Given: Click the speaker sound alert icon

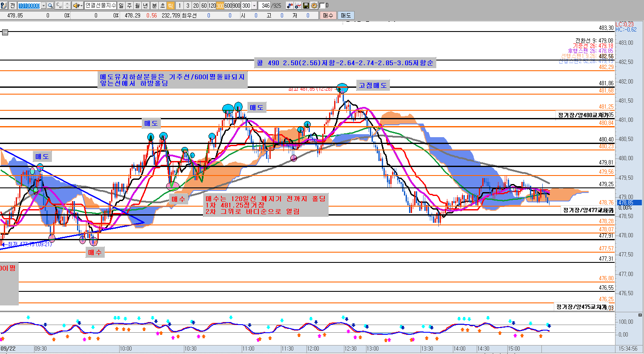Looking at the screenshot, I should tap(75, 6).
